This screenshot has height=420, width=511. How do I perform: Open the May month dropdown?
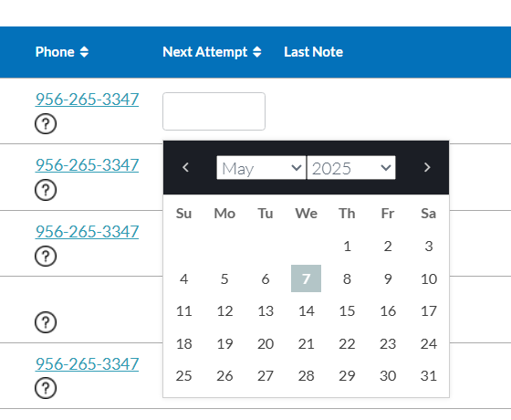tap(261, 168)
